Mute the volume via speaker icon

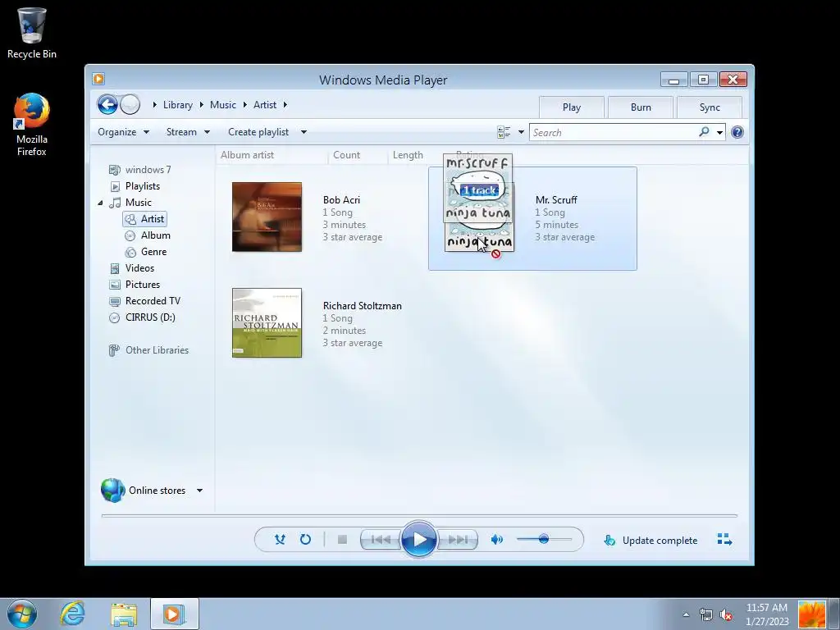[x=497, y=540]
